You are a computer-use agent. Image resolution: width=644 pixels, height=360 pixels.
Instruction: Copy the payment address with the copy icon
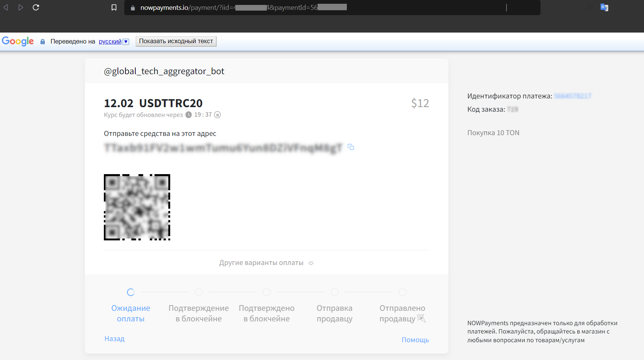[351, 147]
